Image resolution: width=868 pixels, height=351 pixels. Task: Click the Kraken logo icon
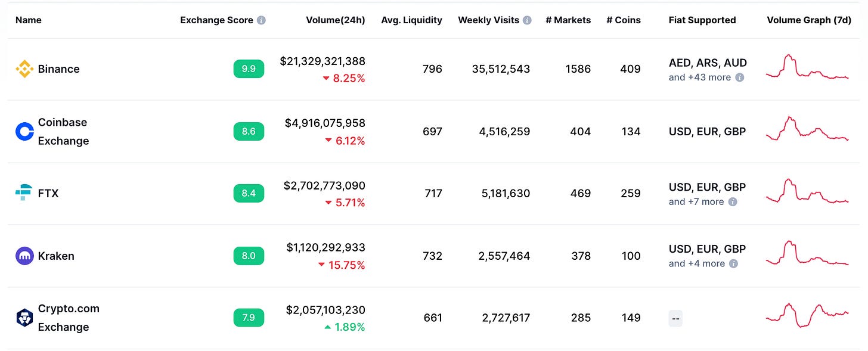tap(24, 256)
